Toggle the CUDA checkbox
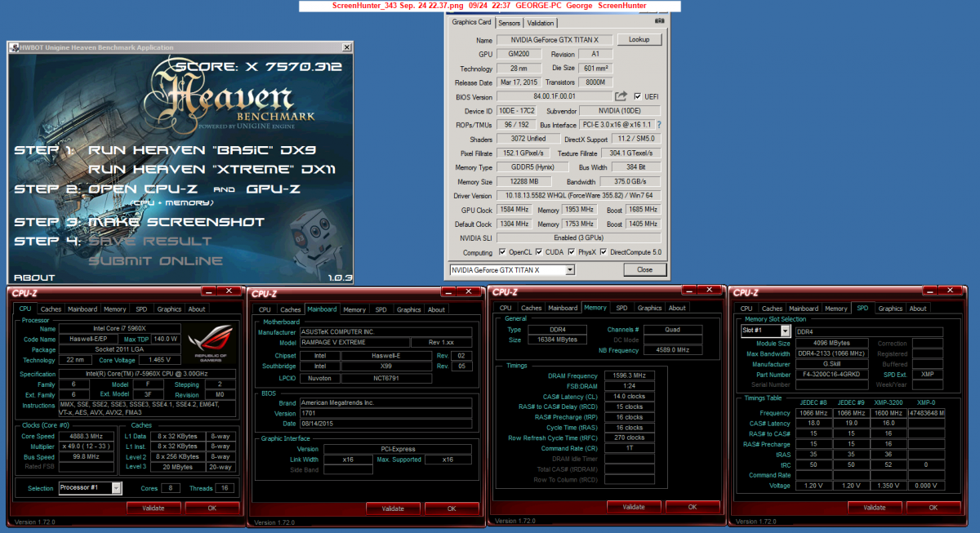 coord(537,252)
